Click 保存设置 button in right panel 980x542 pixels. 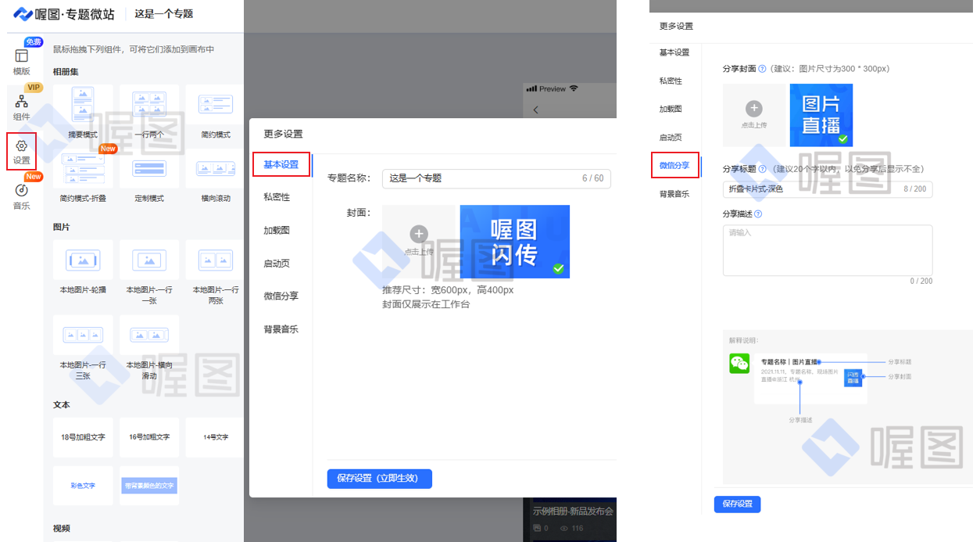pyautogui.click(x=737, y=504)
